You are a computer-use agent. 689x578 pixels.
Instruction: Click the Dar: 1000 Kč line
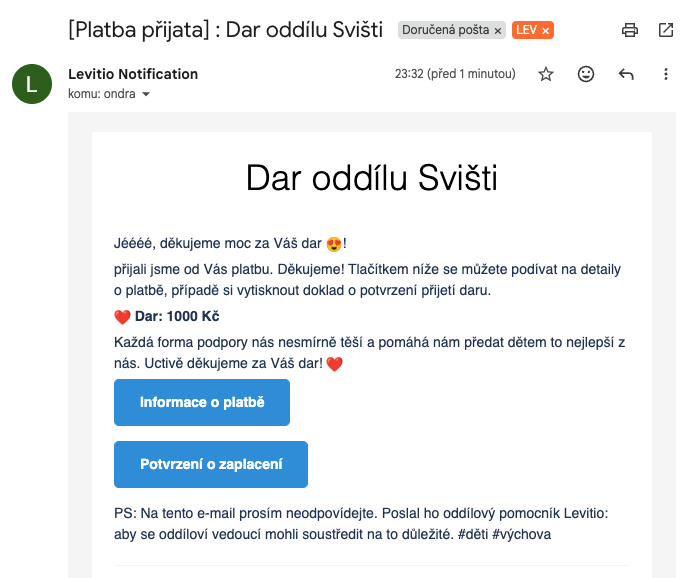[176, 317]
